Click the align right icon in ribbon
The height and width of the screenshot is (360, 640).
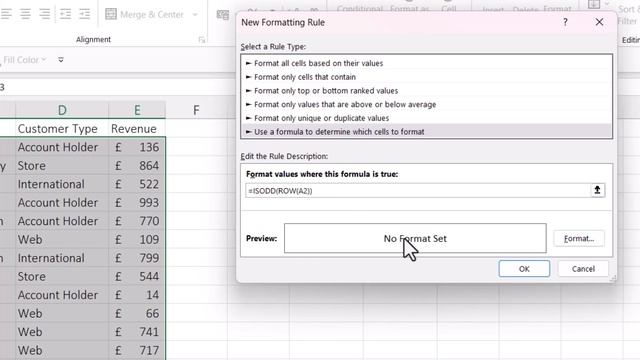(x=44, y=14)
